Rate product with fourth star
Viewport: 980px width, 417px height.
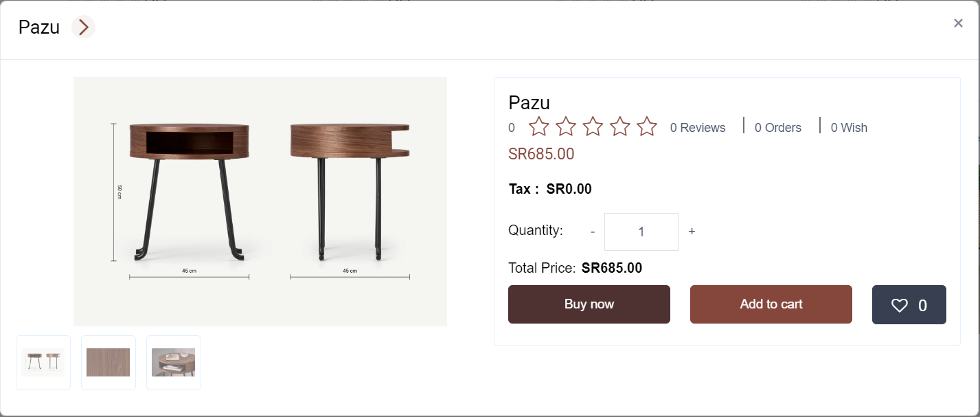tap(620, 127)
